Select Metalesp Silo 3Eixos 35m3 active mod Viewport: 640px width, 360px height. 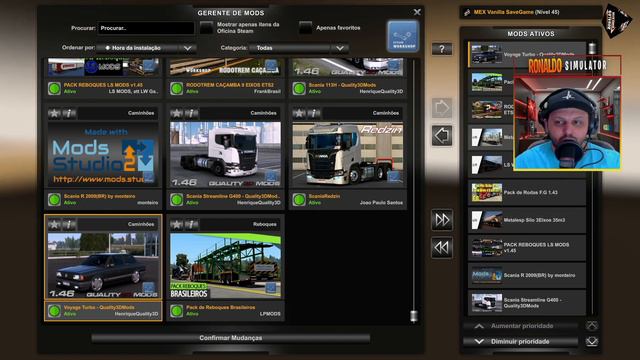pyautogui.click(x=527, y=220)
